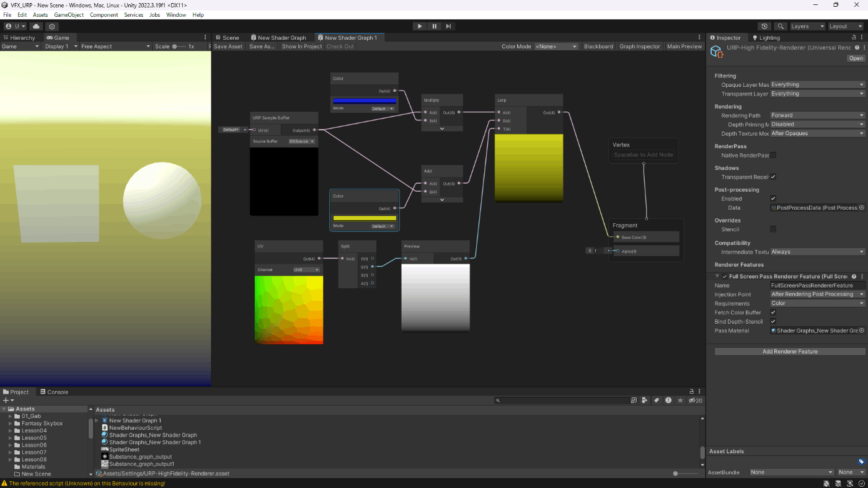The height and width of the screenshot is (488, 868).
Task: Open the Window menu
Action: coord(176,15)
